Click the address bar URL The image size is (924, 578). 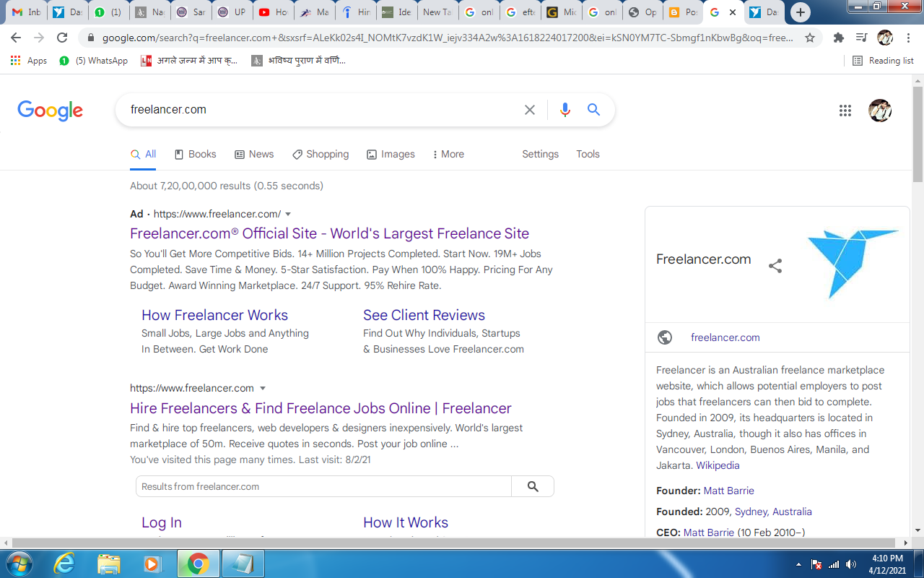pyautogui.click(x=448, y=38)
